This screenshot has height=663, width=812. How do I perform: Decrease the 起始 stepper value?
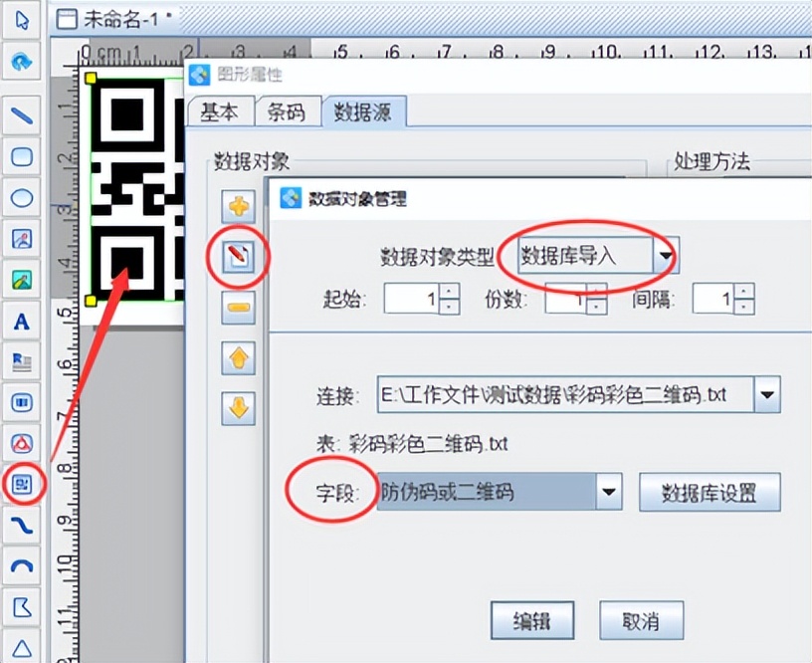click(x=449, y=307)
